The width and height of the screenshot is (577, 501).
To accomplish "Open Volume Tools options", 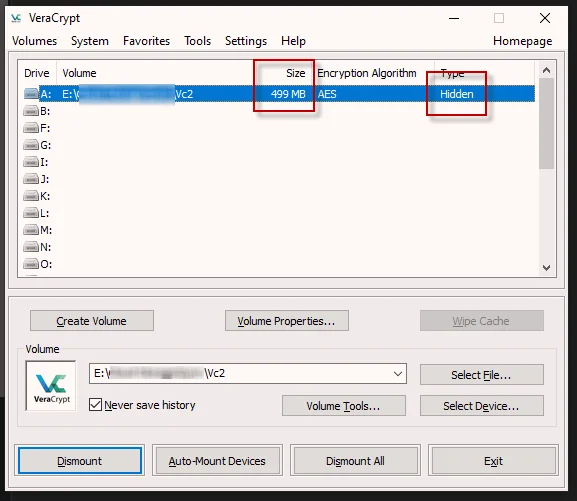I will [x=344, y=406].
